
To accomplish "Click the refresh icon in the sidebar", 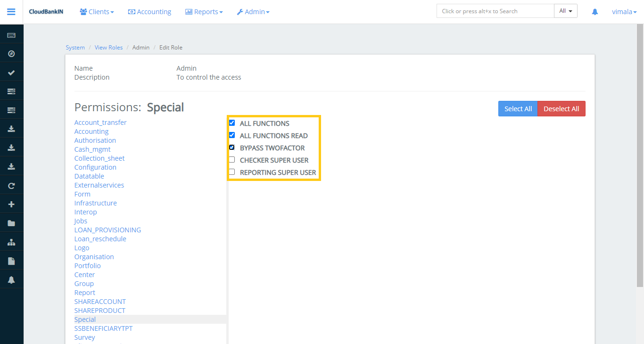I will [x=12, y=185].
